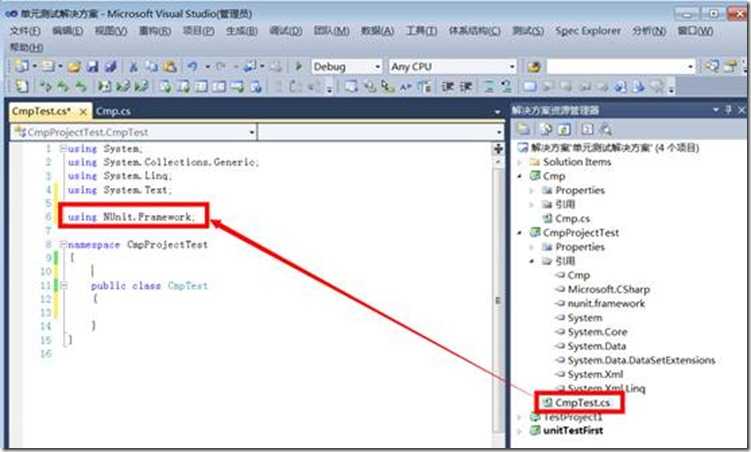Click the Navigate Backward toolbar icon
The image size is (751, 452).
pos(250,67)
